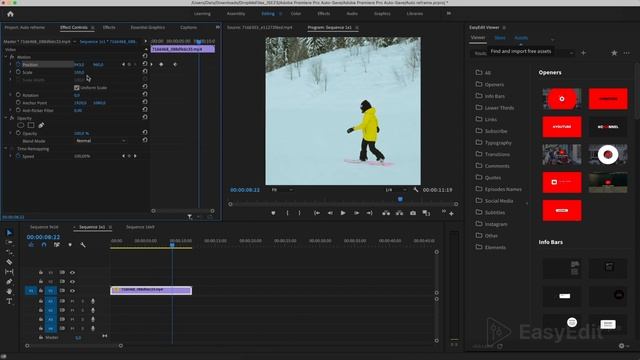
Task: Switch to the Effects panel tab
Action: tap(109, 27)
